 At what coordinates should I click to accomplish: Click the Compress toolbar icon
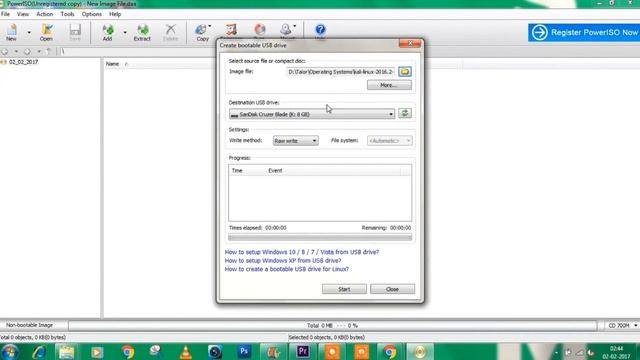[231, 31]
